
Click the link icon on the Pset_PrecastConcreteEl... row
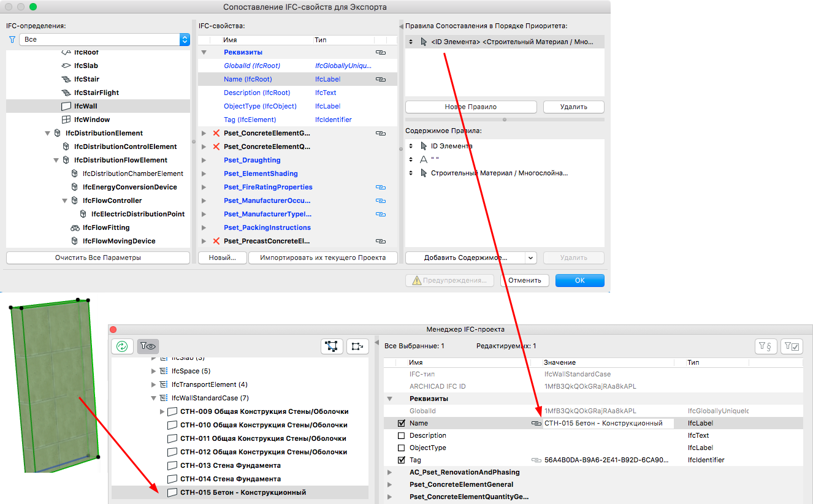(x=381, y=241)
